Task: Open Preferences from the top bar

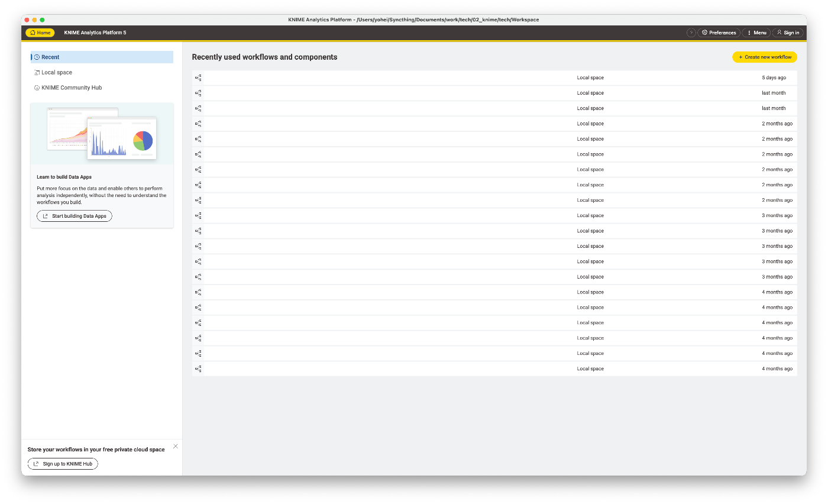Action: point(719,33)
